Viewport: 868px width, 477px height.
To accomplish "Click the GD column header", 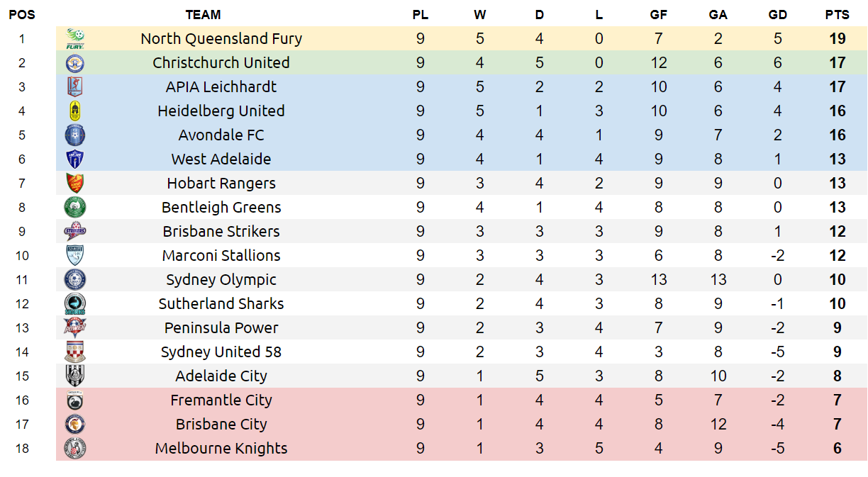I will (777, 15).
